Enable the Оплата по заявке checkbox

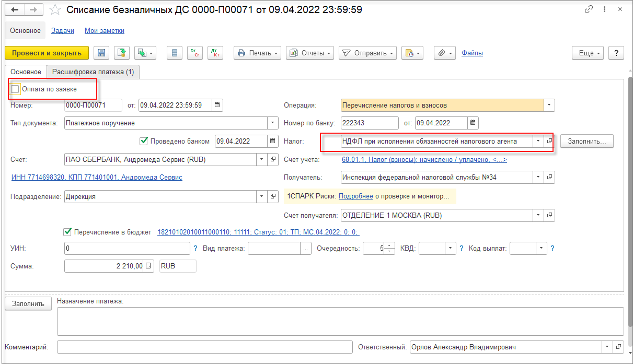(x=15, y=89)
